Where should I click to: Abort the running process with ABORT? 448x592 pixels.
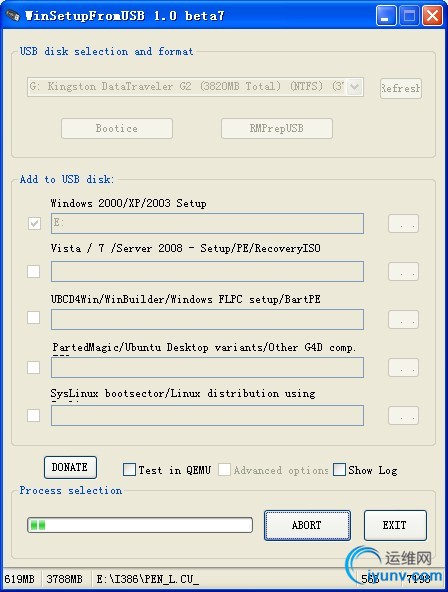click(x=307, y=525)
